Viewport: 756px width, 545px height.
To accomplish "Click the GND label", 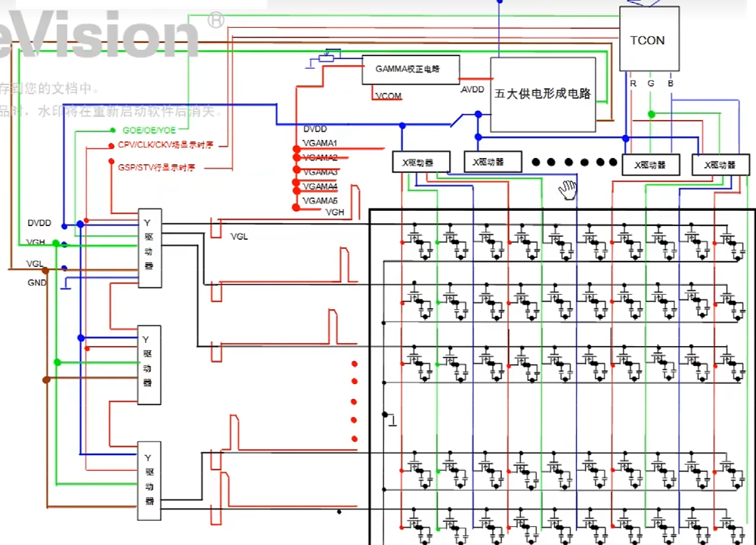I will point(36,283).
